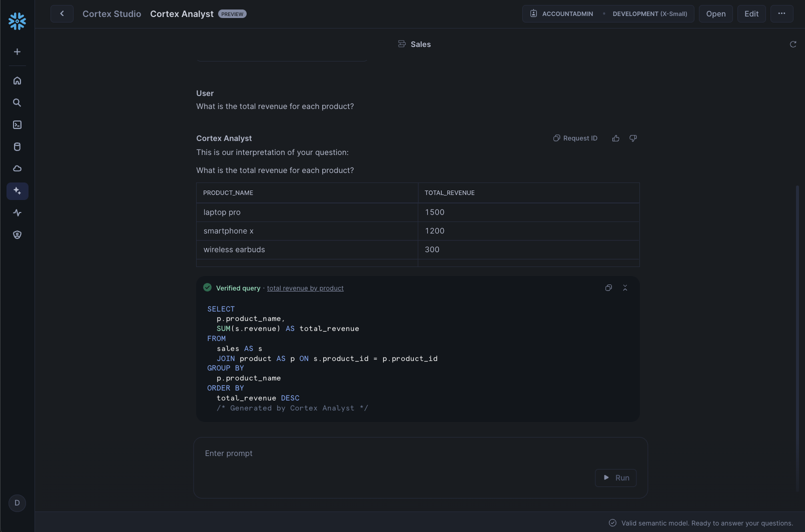This screenshot has width=805, height=532.
Task: Open Projects worksheets terminal icon
Action: click(x=17, y=125)
